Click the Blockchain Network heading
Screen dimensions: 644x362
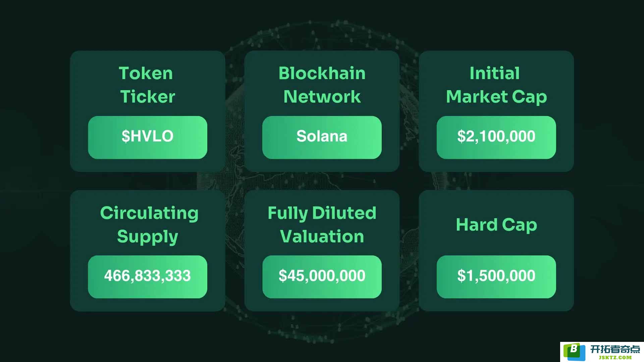coord(322,85)
